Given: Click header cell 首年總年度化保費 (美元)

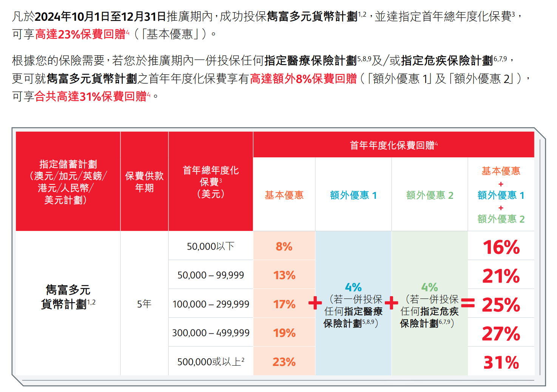Looking at the screenshot, I should point(211,181).
